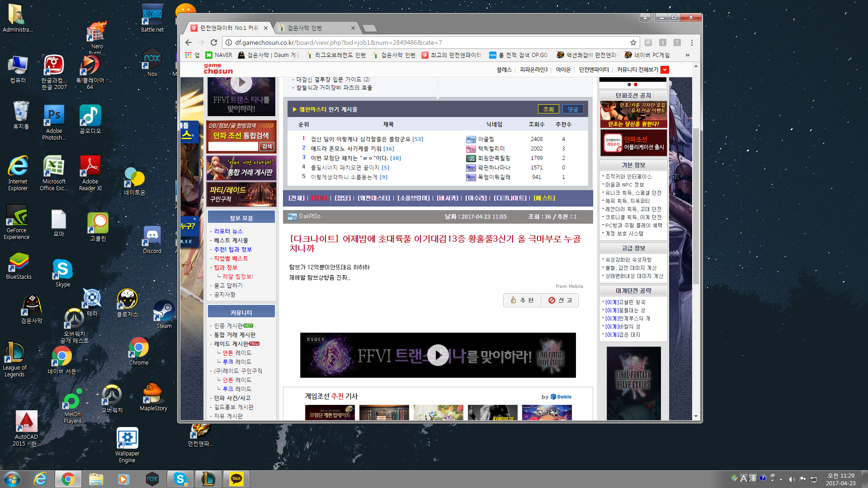Viewport: 868px width, 488px height.
Task: Toggle 조회 sort in popular posts
Action: (x=548, y=109)
